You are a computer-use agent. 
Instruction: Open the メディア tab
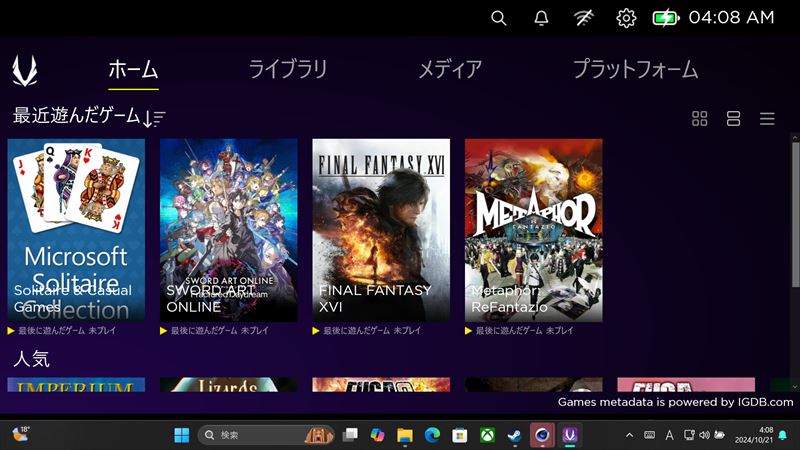[450, 69]
